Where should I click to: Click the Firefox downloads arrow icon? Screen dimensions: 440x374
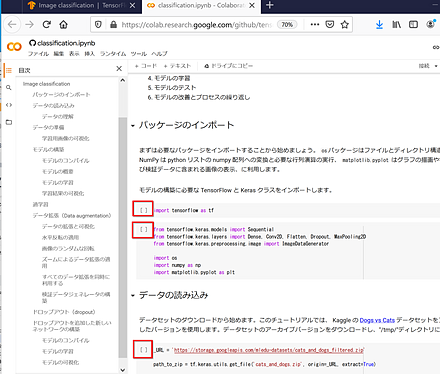click(x=379, y=25)
